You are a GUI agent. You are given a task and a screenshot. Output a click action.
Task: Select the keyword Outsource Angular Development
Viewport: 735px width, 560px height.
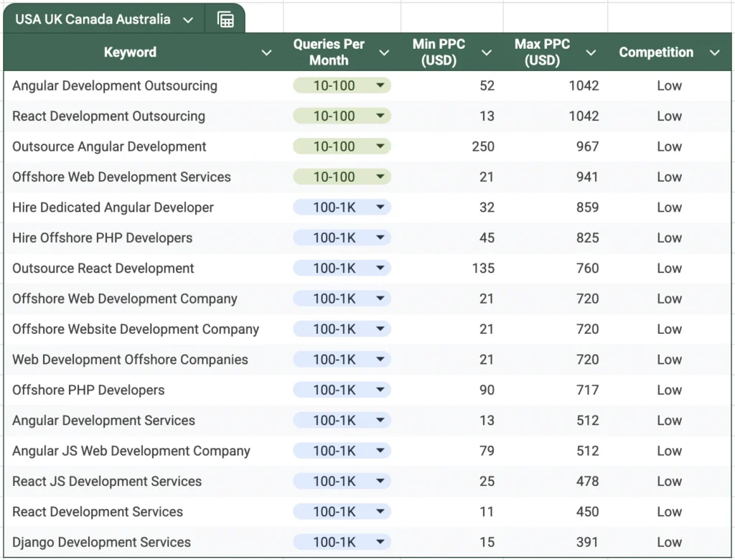tap(109, 146)
